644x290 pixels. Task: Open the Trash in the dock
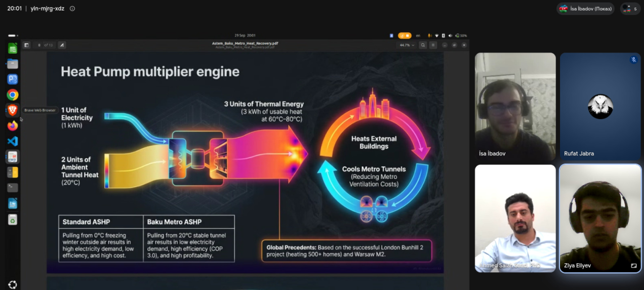tap(13, 219)
